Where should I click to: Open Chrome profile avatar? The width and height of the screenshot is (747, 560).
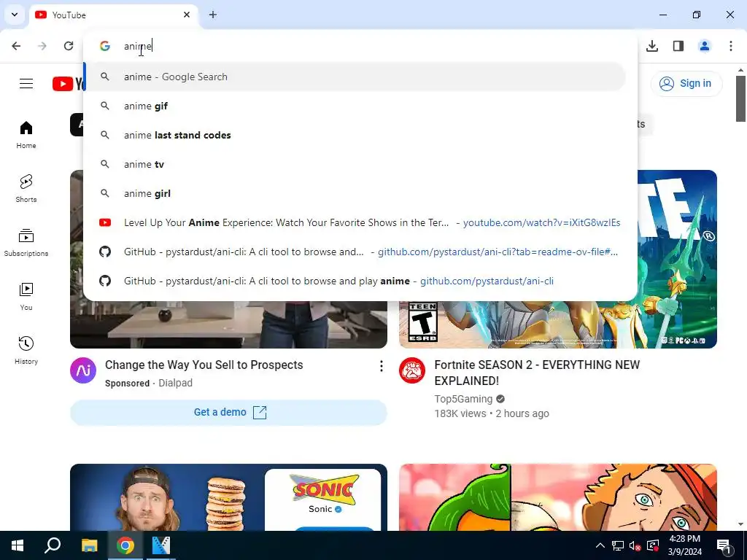(705, 46)
